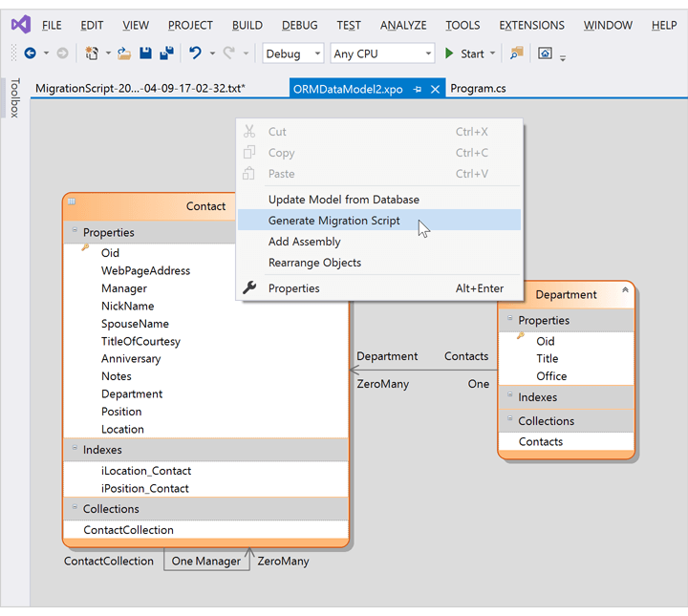Collapse the Department Indexes section
The image size is (688, 616).
(x=509, y=396)
